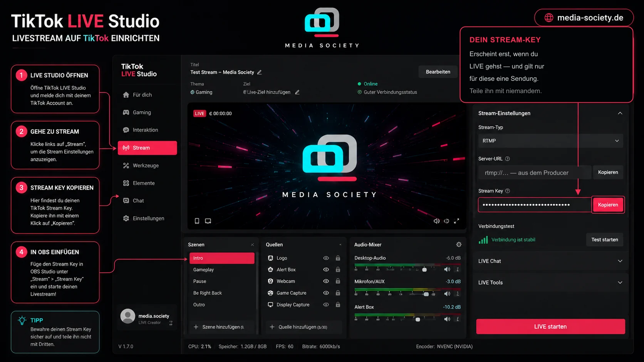This screenshot has height=362, width=644.
Task: Expand the LIVE Chat section
Action: (x=550, y=261)
